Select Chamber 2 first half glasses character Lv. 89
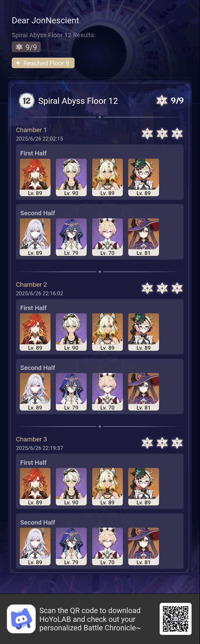 (x=144, y=332)
